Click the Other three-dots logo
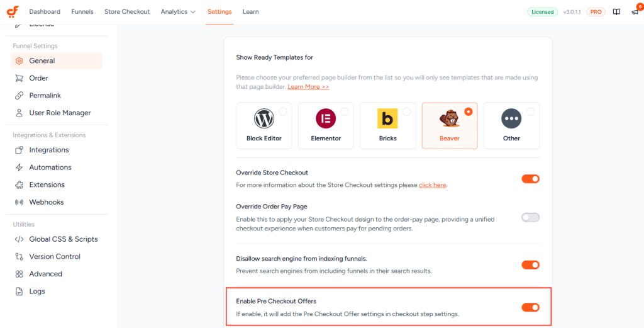The image size is (644, 328). [511, 119]
